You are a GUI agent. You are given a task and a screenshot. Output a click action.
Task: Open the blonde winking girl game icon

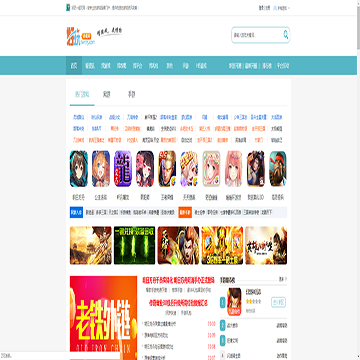click(101, 168)
